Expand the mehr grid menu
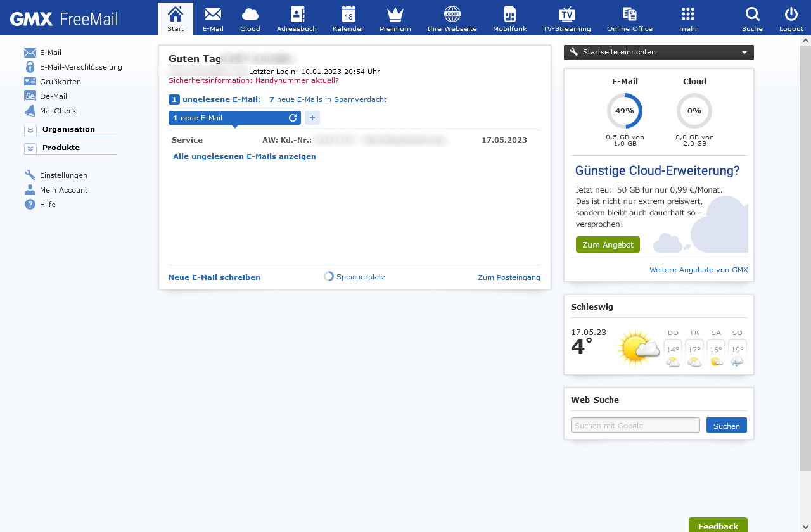The width and height of the screenshot is (811, 532). click(688, 19)
